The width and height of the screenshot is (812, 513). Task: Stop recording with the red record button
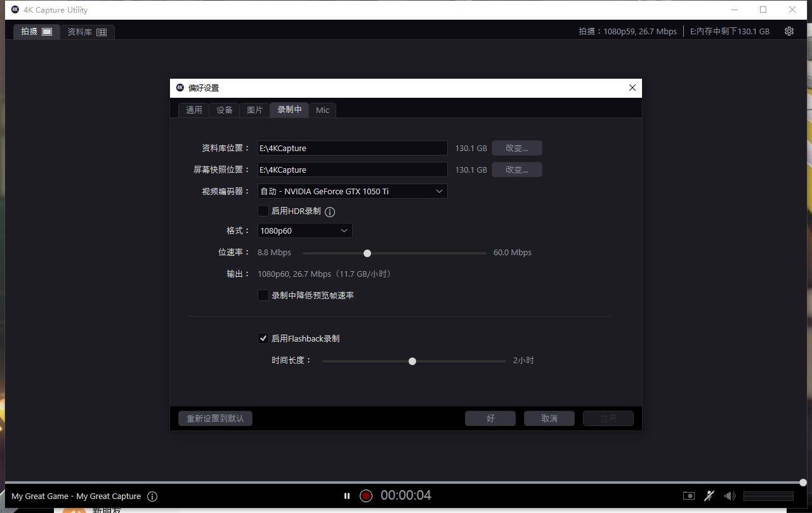click(x=366, y=496)
